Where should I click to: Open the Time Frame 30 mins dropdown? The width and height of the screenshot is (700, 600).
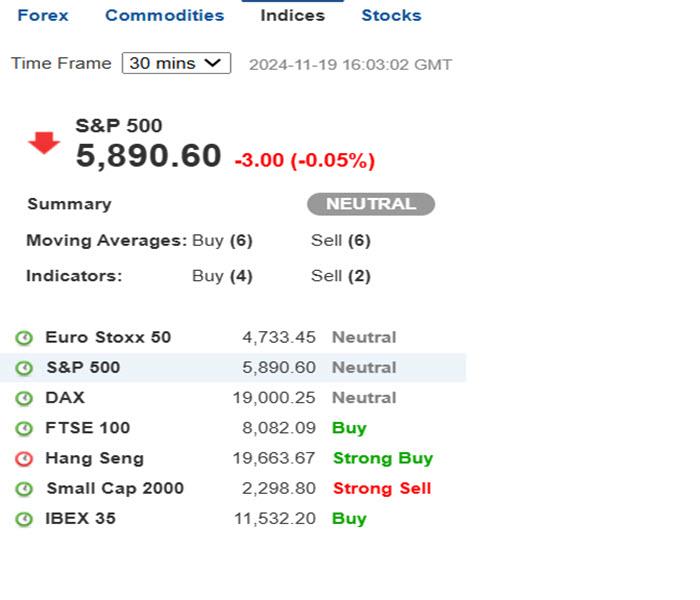176,63
